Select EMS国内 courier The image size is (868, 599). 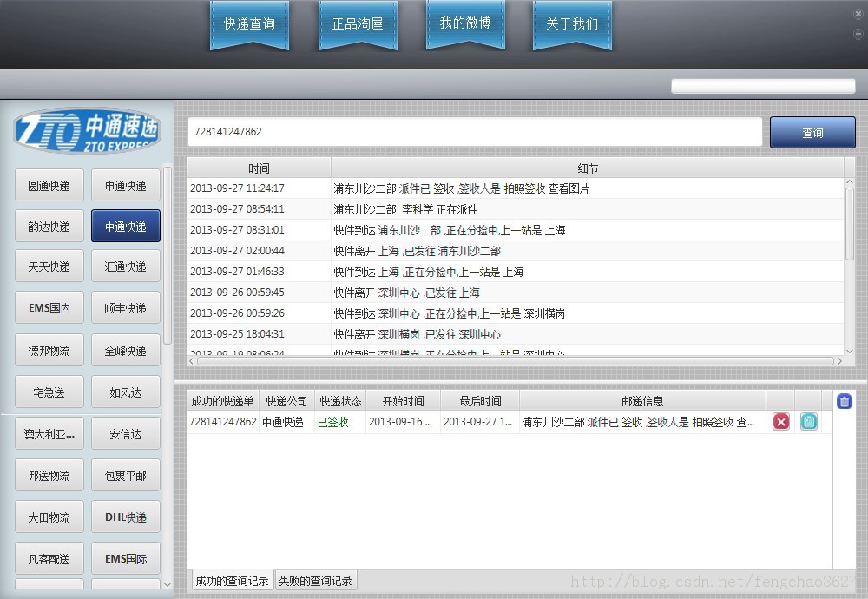pos(49,308)
